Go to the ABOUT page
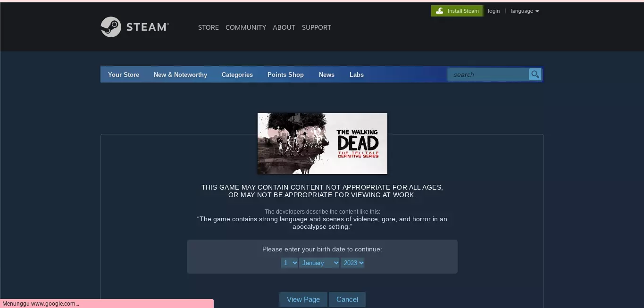 (x=284, y=27)
